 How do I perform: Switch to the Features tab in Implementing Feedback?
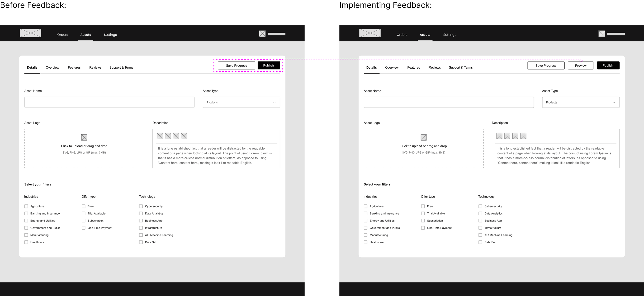tap(413, 67)
